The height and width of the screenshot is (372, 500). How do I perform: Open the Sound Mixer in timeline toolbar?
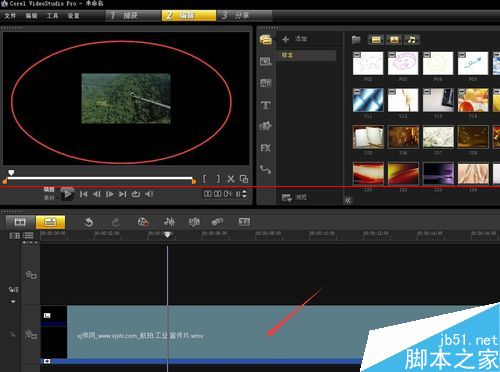pos(170,222)
